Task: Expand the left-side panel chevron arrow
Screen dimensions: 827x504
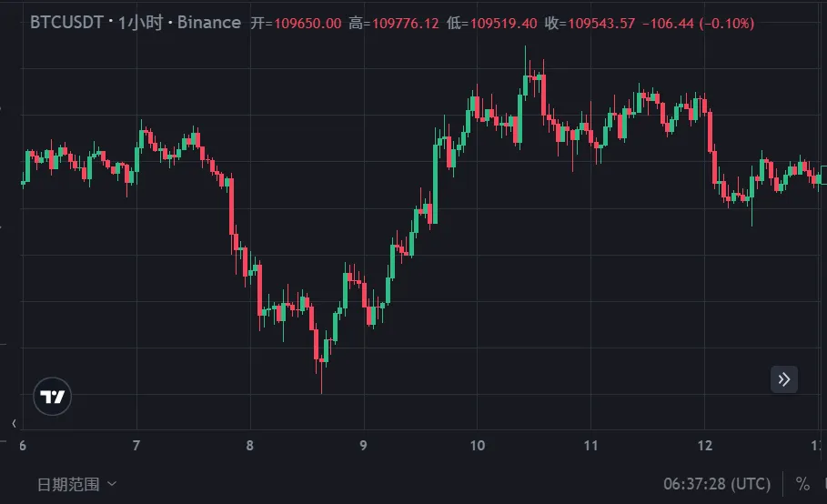Action: [x=14, y=424]
